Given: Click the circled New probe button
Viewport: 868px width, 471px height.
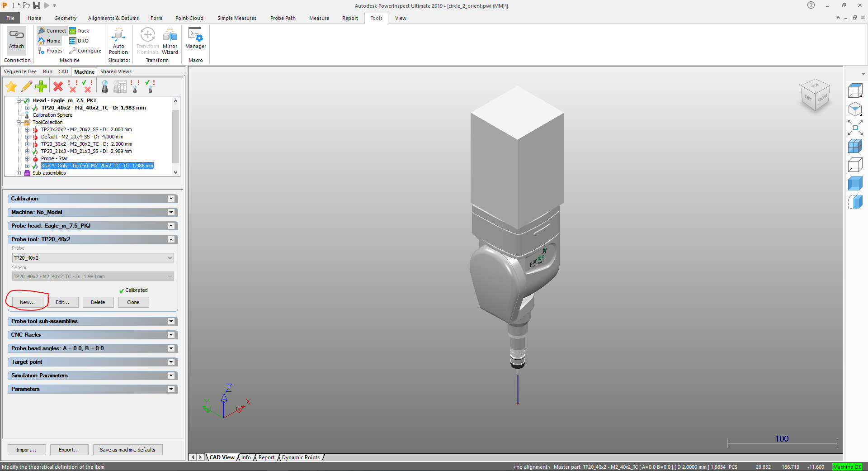Looking at the screenshot, I should [27, 302].
